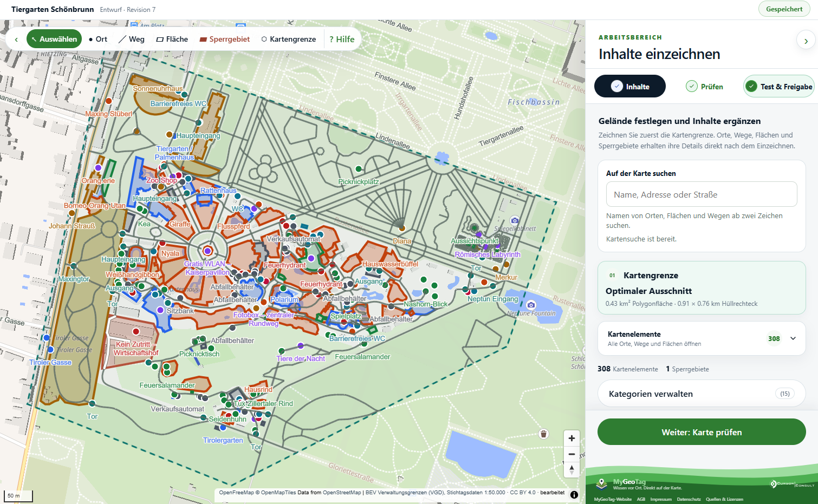The image size is (818, 504).
Task: Click Weiter: Karte prüfen button
Action: point(702,432)
